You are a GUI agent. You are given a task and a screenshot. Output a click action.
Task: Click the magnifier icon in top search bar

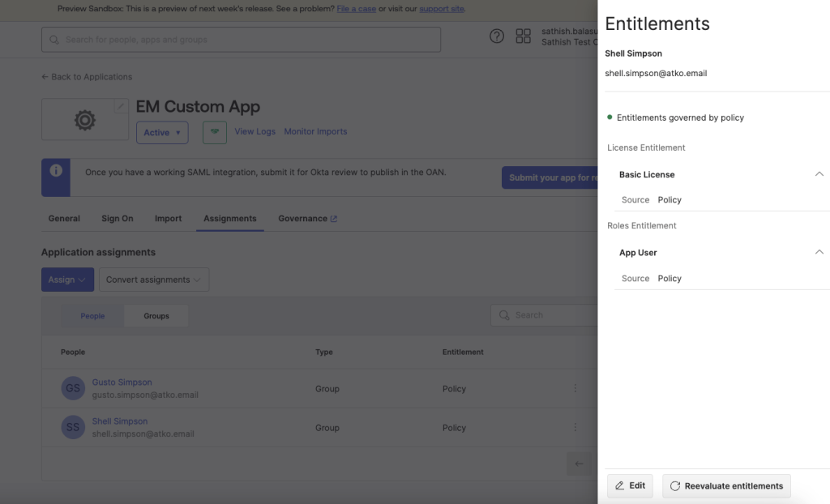54,40
